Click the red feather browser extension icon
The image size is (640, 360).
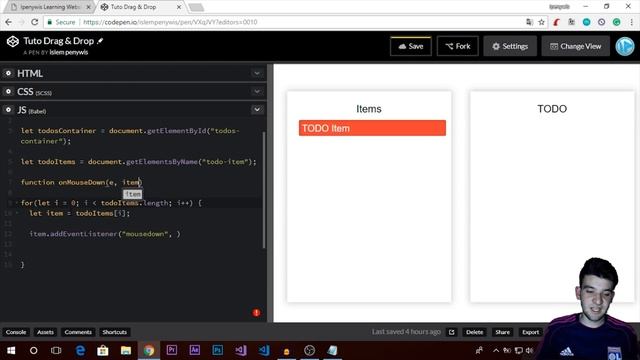coord(556,22)
